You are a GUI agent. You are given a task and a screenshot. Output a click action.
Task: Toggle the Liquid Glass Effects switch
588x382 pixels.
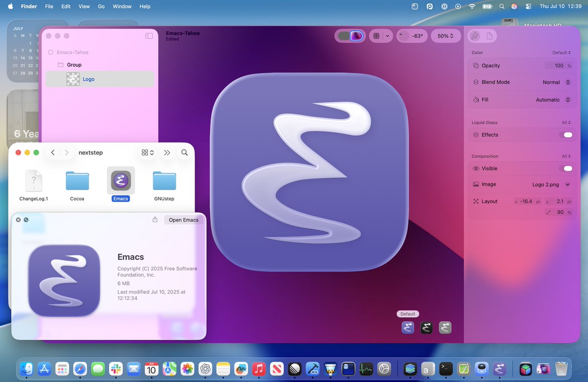566,134
